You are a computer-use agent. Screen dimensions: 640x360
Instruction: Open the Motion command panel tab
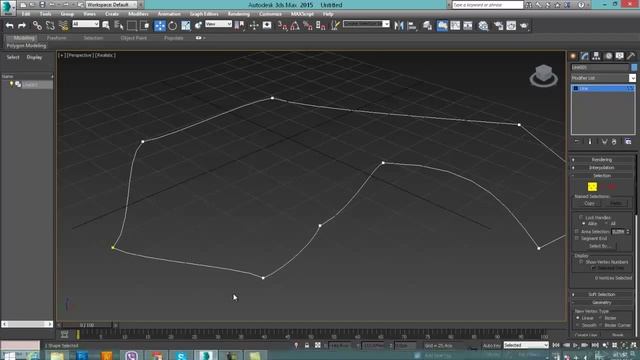point(608,56)
